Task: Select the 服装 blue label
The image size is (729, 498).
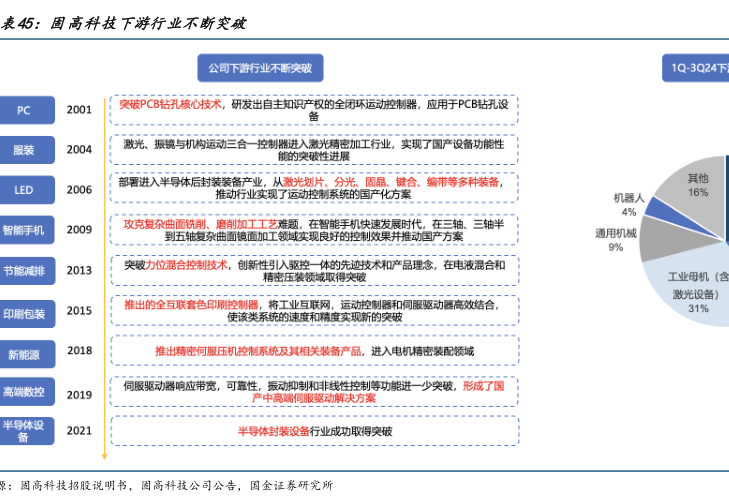Action: coord(24,150)
